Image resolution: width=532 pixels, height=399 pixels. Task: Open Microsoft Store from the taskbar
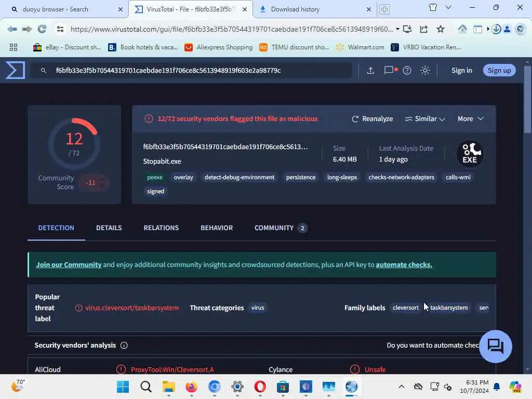(283, 387)
